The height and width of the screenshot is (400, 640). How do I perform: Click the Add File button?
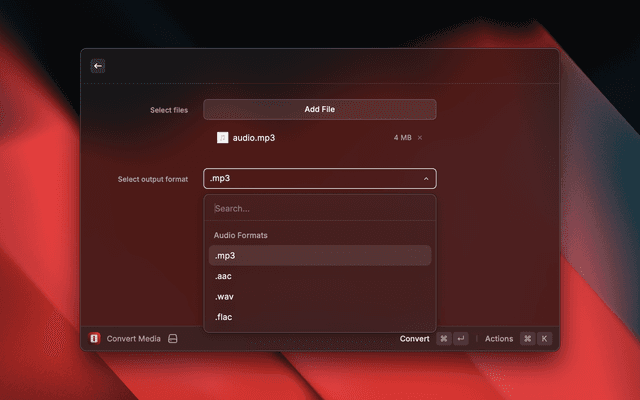pos(320,109)
